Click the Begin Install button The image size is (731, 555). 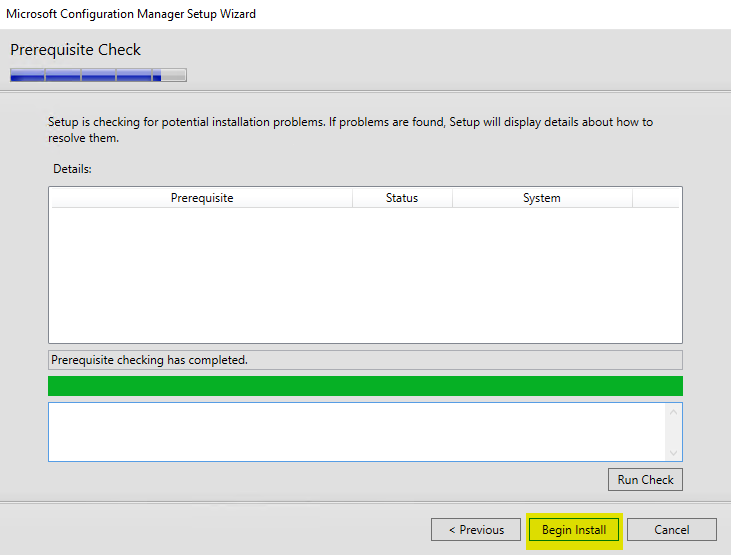click(574, 529)
